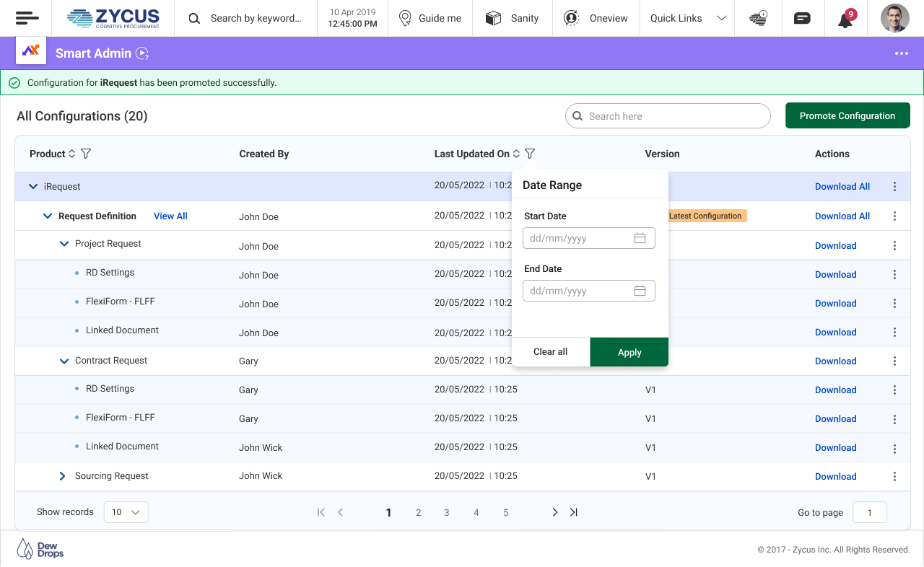Open the hamburger navigation menu

(27, 18)
